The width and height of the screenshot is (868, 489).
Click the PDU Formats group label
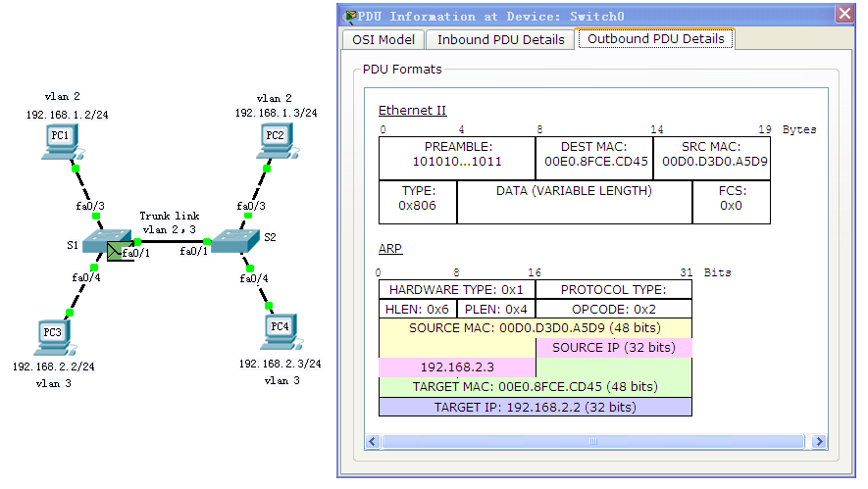pyautogui.click(x=402, y=70)
